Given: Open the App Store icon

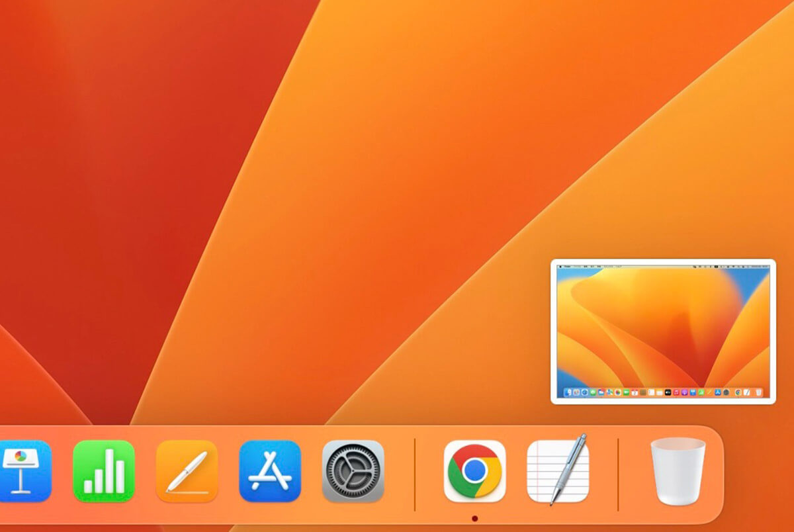Looking at the screenshot, I should (x=270, y=471).
